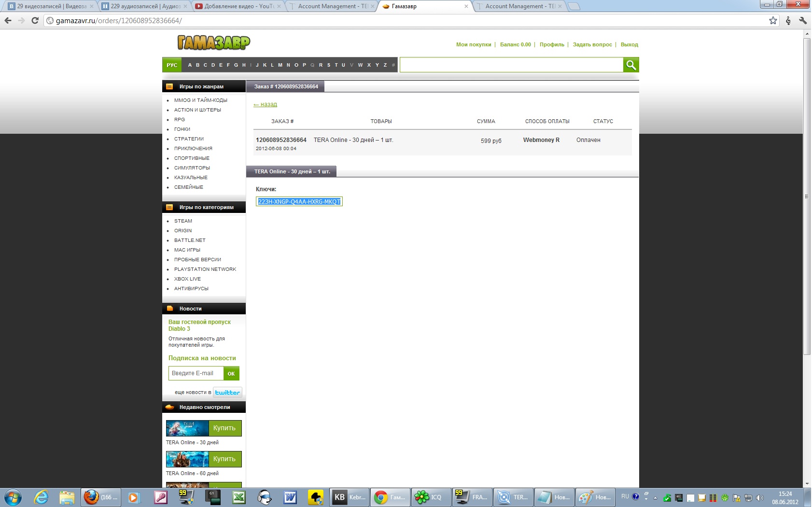Click the site search input field
Screen dimensions: 812x507
(511, 65)
